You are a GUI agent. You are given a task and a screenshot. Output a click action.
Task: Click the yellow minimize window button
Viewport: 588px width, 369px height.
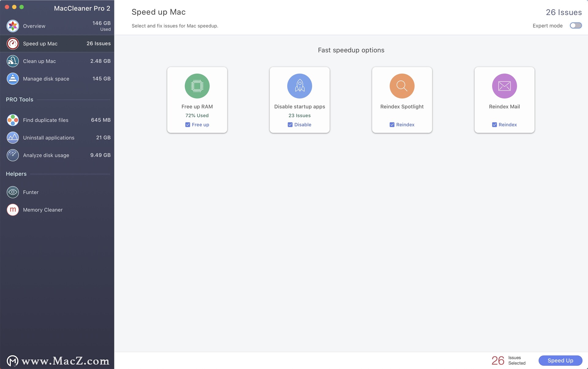coord(14,7)
